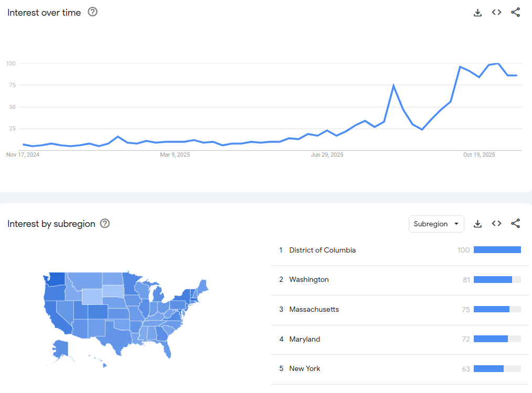Viewport: 532px width, 393px height.
Task: Open the New York subregion entry
Action: click(304, 369)
